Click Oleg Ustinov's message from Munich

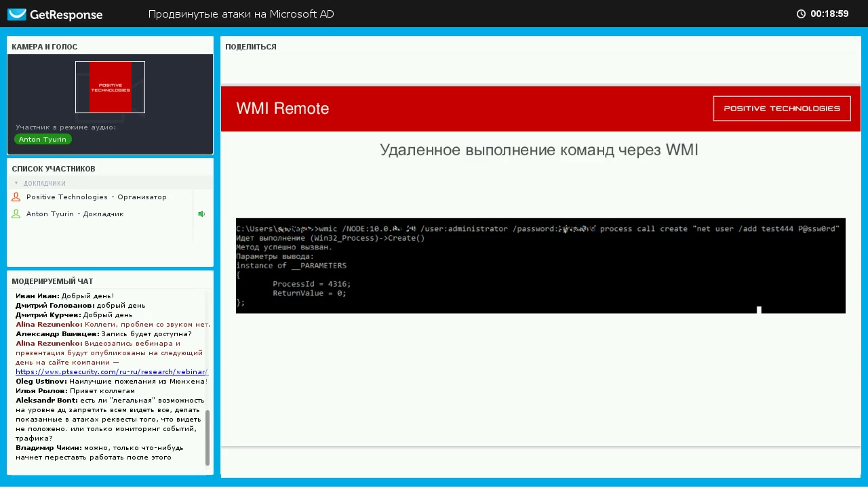(112, 382)
